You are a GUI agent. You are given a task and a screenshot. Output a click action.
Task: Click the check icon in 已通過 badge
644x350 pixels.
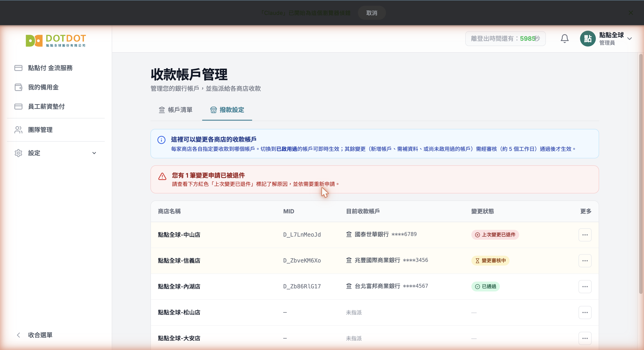477,286
